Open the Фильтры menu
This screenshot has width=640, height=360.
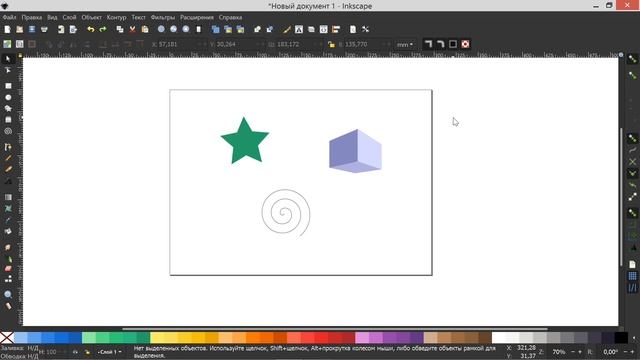[162, 18]
